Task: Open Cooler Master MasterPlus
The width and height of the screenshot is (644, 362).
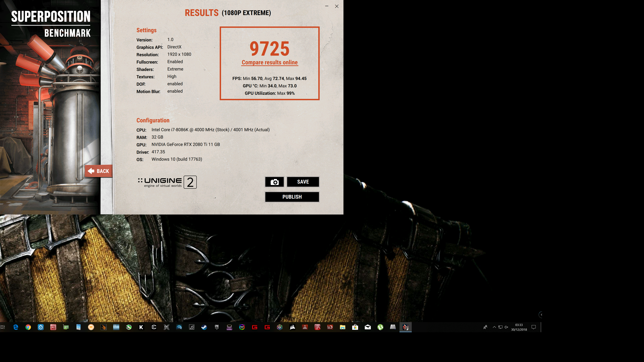Action: tap(229, 327)
